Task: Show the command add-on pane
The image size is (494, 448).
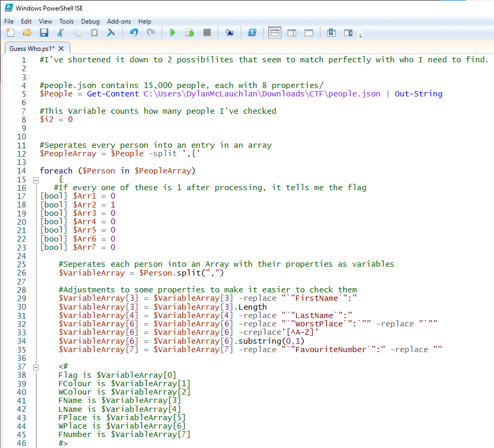Action: pos(348,32)
